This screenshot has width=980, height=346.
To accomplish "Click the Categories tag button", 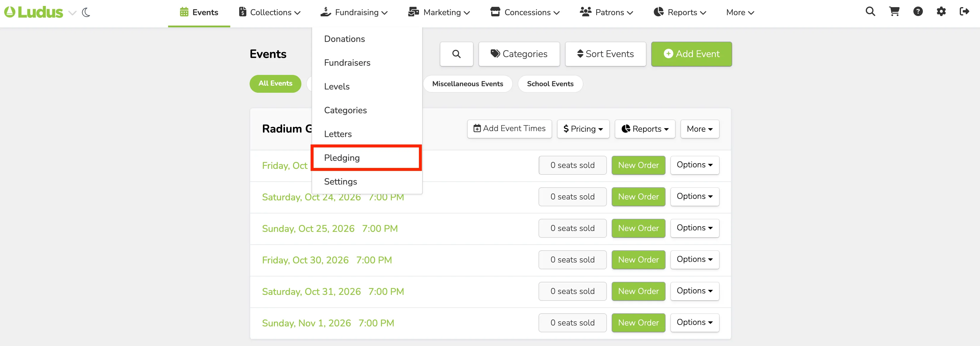I will point(519,54).
